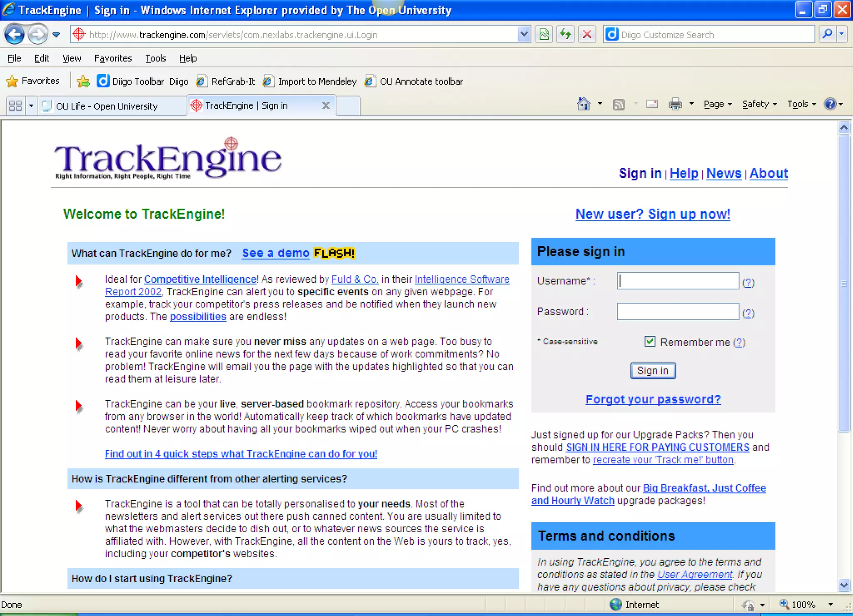
Task: Open the Favorites menu
Action: (112, 58)
